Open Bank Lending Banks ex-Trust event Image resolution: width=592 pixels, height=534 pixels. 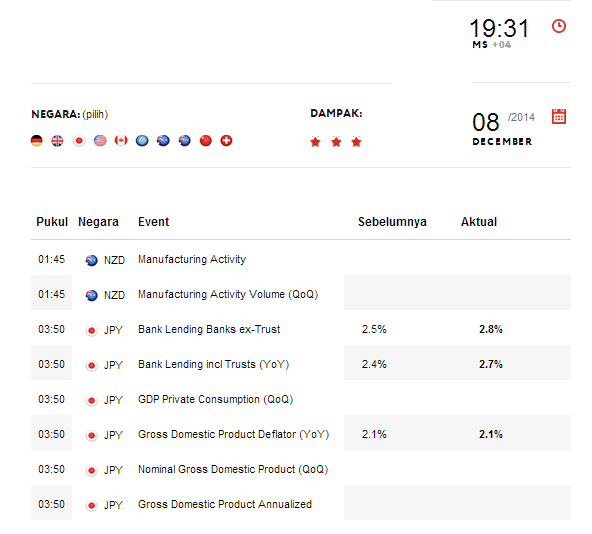tap(209, 329)
